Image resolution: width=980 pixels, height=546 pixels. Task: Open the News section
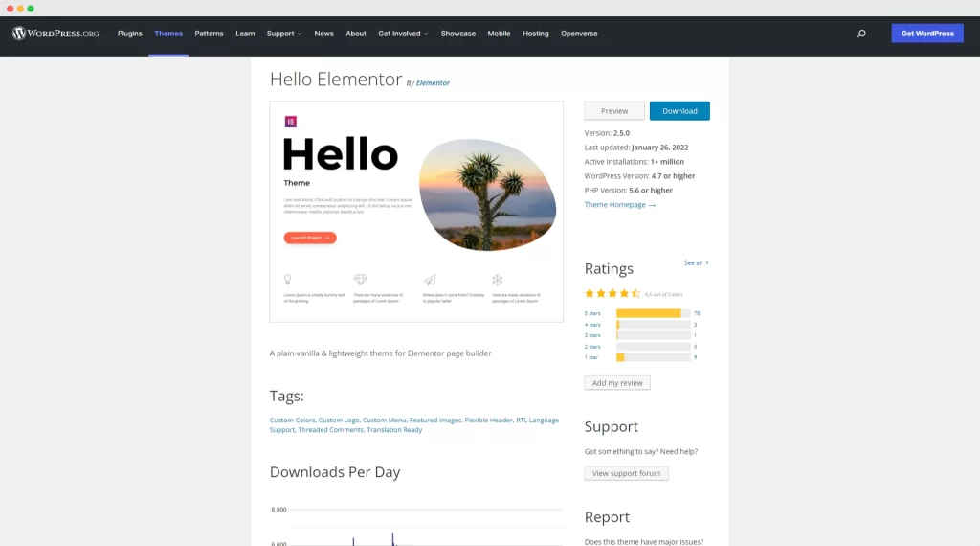pyautogui.click(x=323, y=34)
